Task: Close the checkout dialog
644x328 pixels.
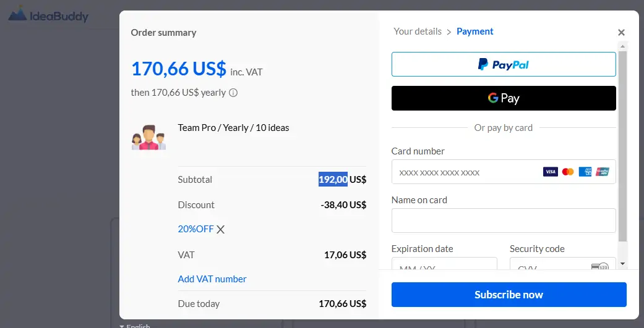Action: click(621, 33)
